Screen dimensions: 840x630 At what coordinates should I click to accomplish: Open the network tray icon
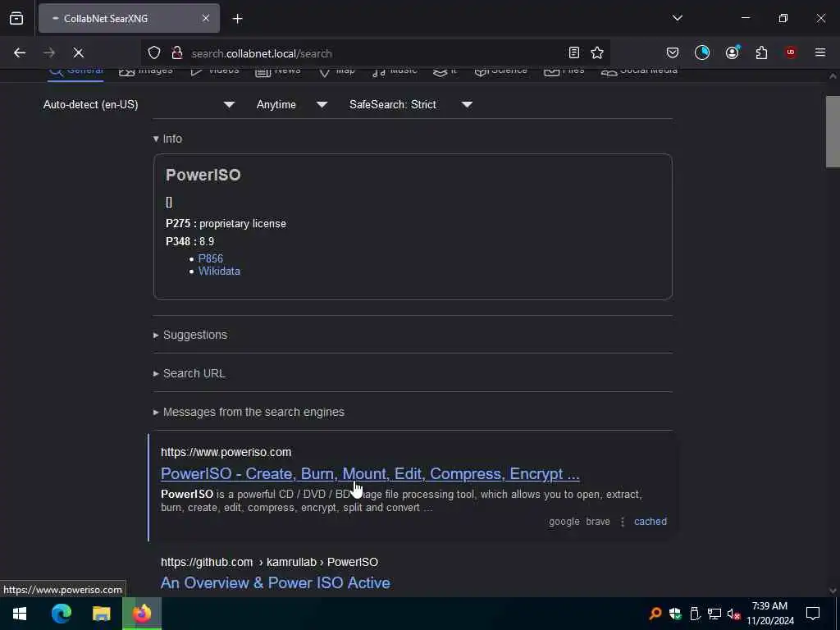pos(714,614)
